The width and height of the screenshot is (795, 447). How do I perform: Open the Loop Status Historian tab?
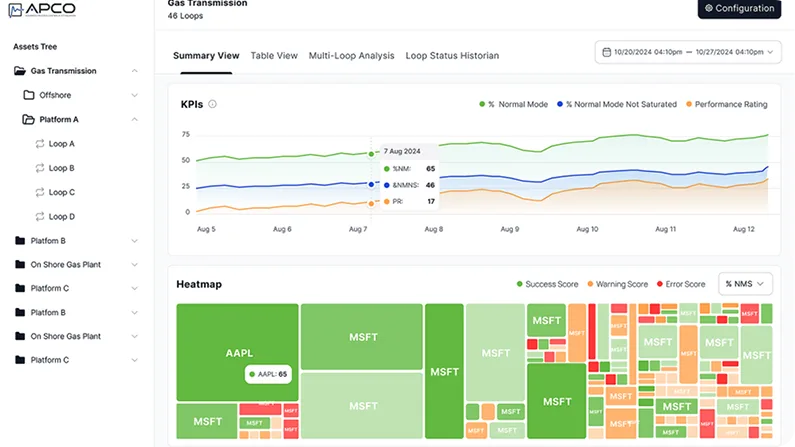tap(452, 56)
